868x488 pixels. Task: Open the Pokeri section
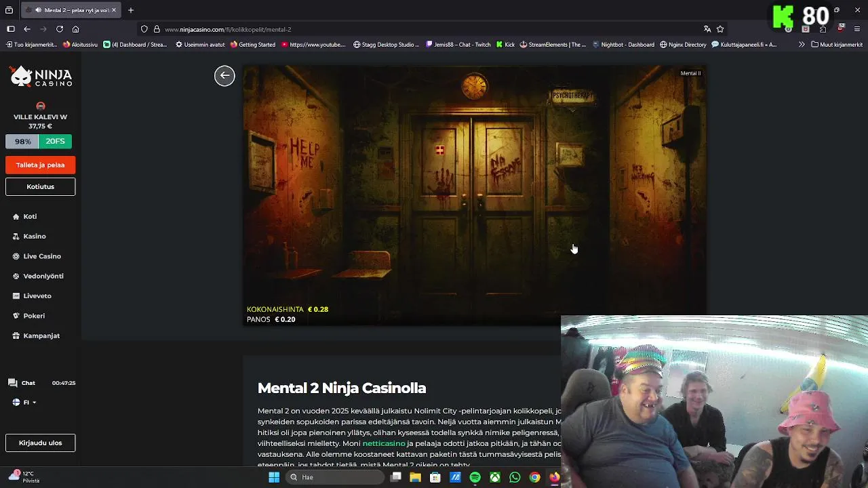pos(29,315)
